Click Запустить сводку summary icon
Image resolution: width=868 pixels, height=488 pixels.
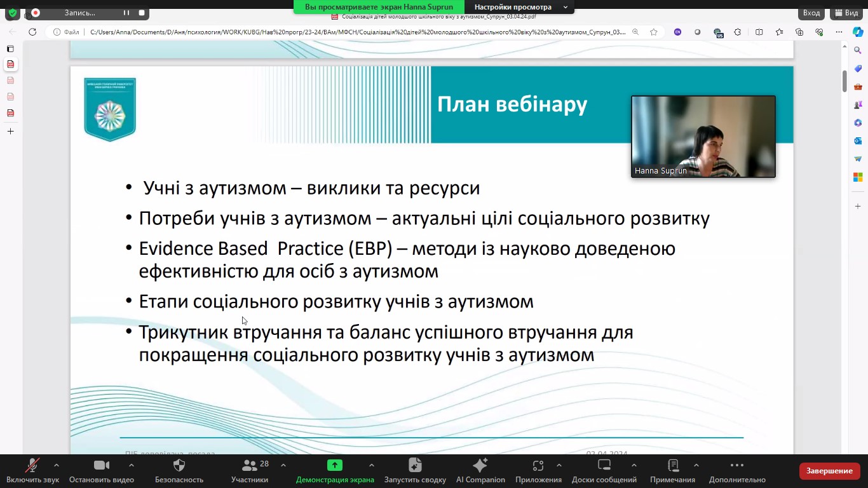pyautogui.click(x=415, y=466)
